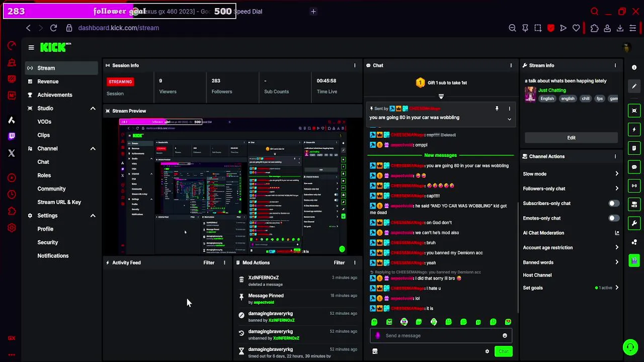The height and width of the screenshot is (362, 644).
Task: Open X (Twitter) in the browser sidebar
Action: coord(12,153)
